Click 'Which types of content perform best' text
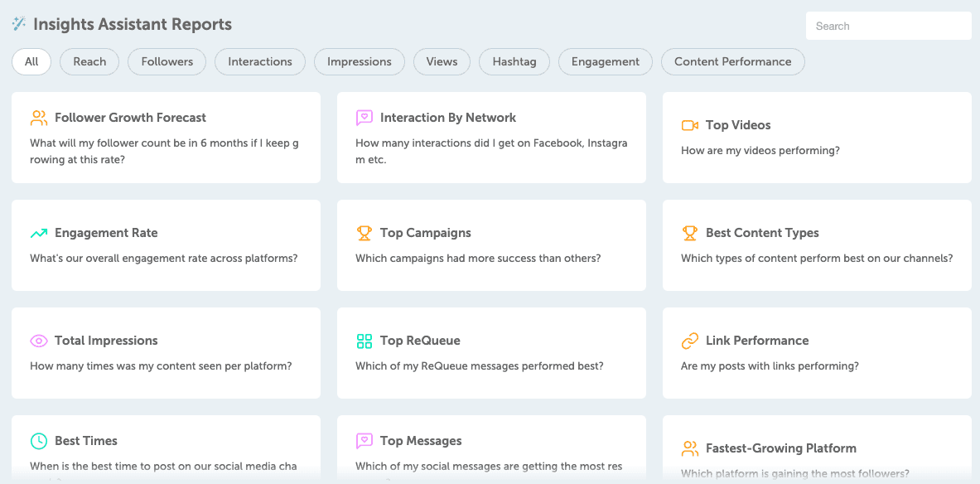The image size is (980, 484). [817, 259]
